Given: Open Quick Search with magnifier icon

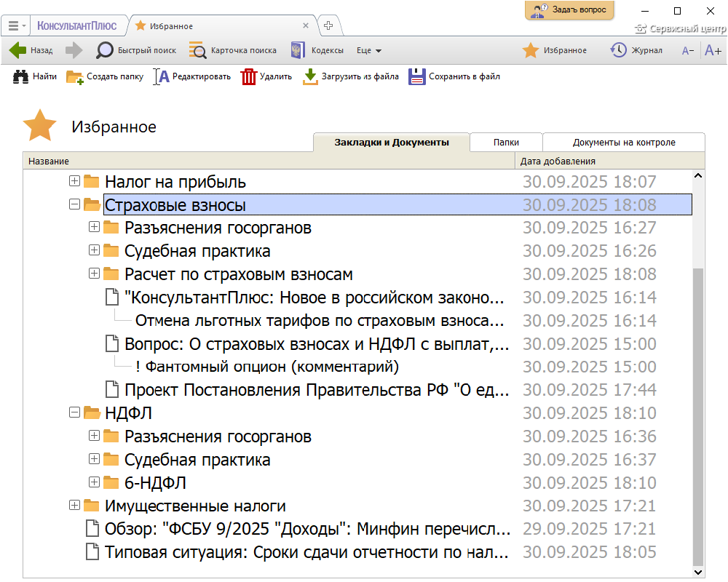Looking at the screenshot, I should coord(106,50).
